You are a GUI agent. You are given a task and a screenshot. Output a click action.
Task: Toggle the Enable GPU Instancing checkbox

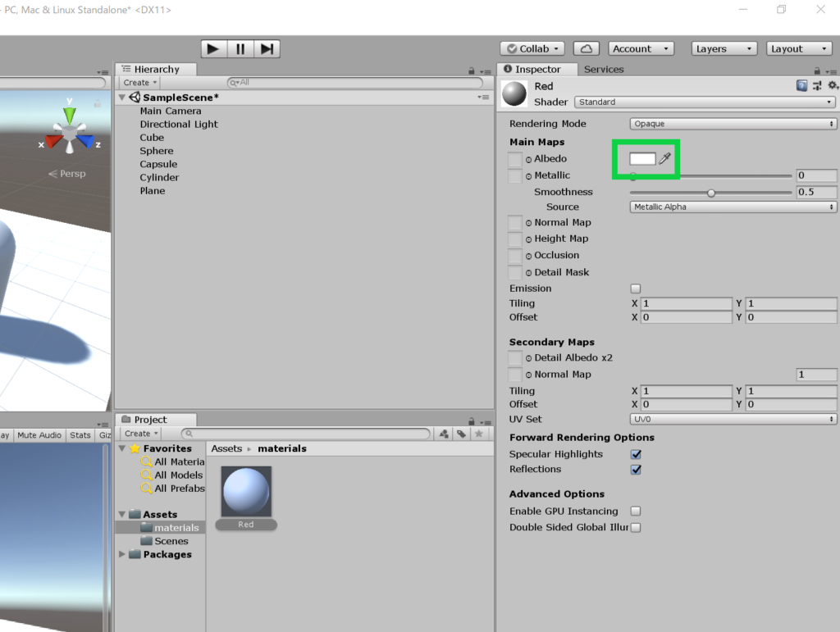(635, 512)
